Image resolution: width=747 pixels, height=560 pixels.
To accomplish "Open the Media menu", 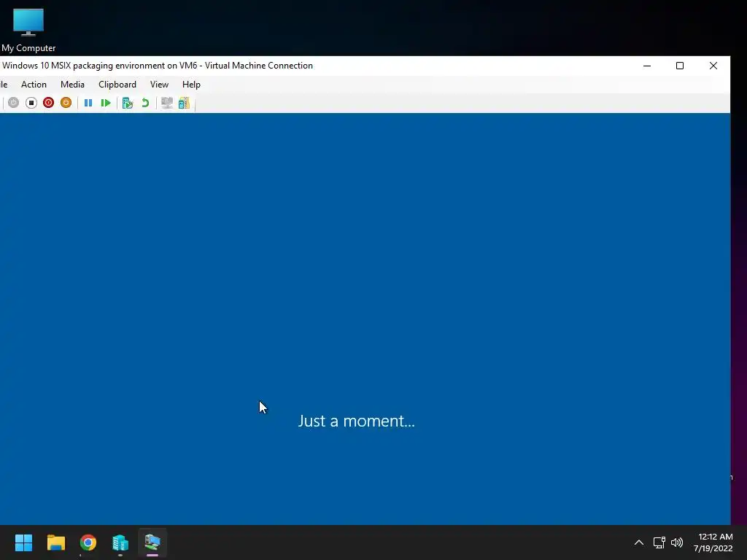I will click(x=72, y=85).
